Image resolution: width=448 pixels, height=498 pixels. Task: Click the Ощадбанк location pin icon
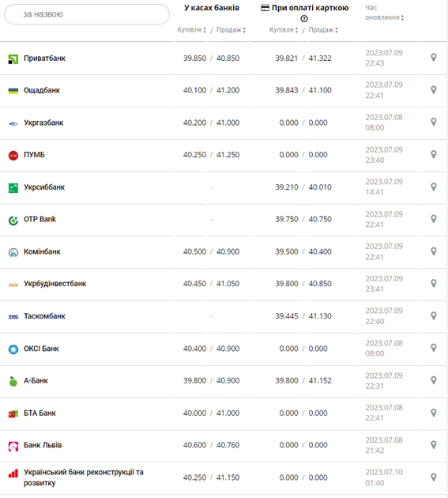(434, 90)
